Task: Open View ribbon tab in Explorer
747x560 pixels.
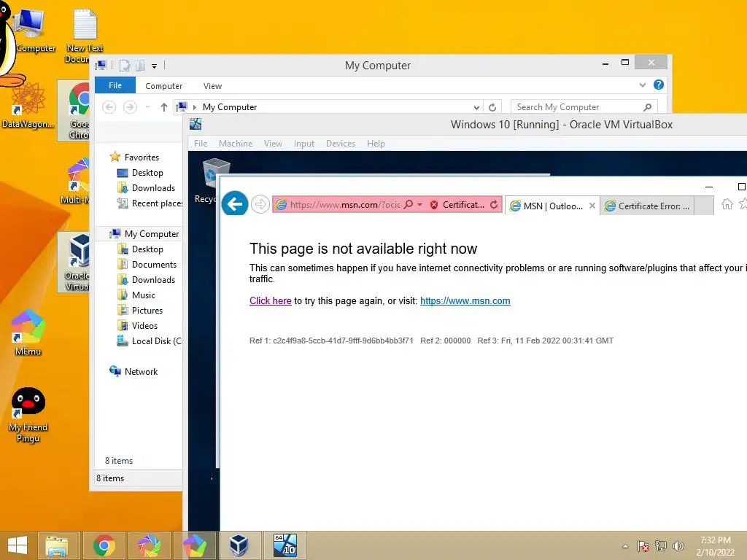Action: 212,86
